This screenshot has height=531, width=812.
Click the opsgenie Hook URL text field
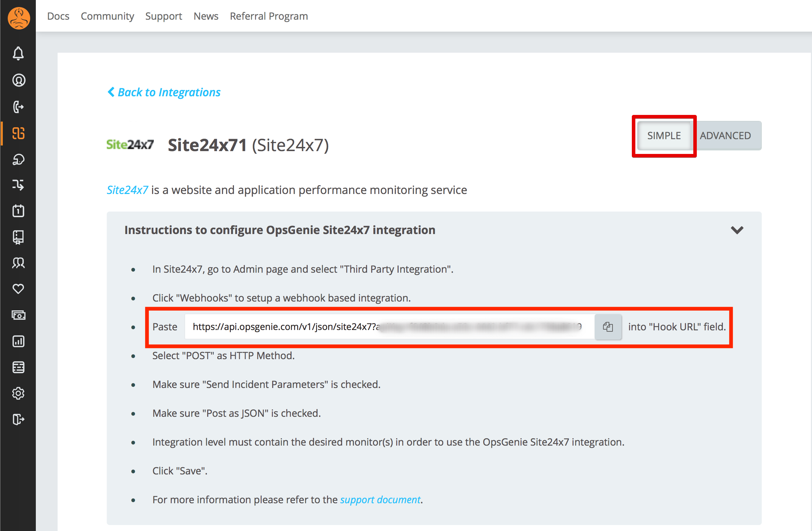tap(386, 327)
